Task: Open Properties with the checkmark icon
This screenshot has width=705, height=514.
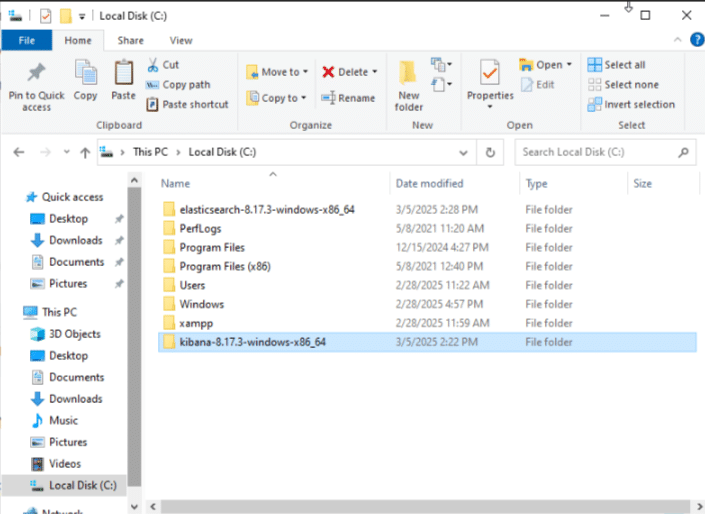Action: coord(489,75)
